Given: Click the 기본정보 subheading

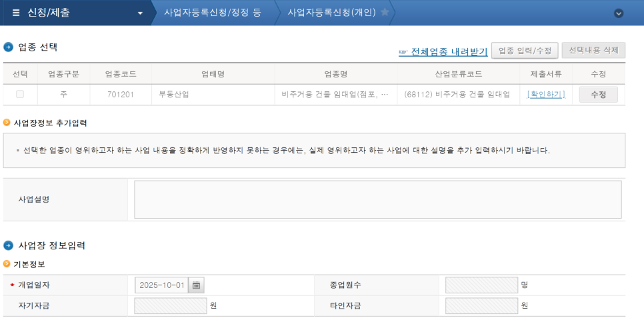Looking at the screenshot, I should 29,264.
